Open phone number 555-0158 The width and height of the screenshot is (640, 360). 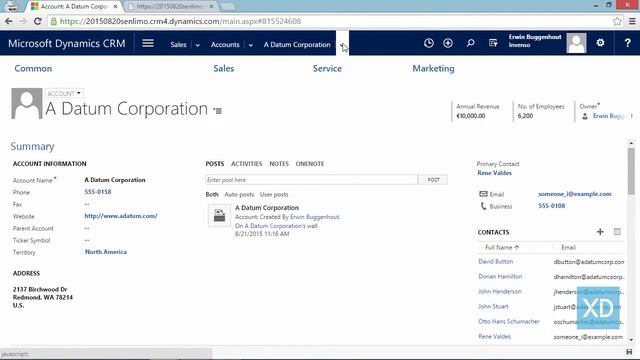coord(98,192)
